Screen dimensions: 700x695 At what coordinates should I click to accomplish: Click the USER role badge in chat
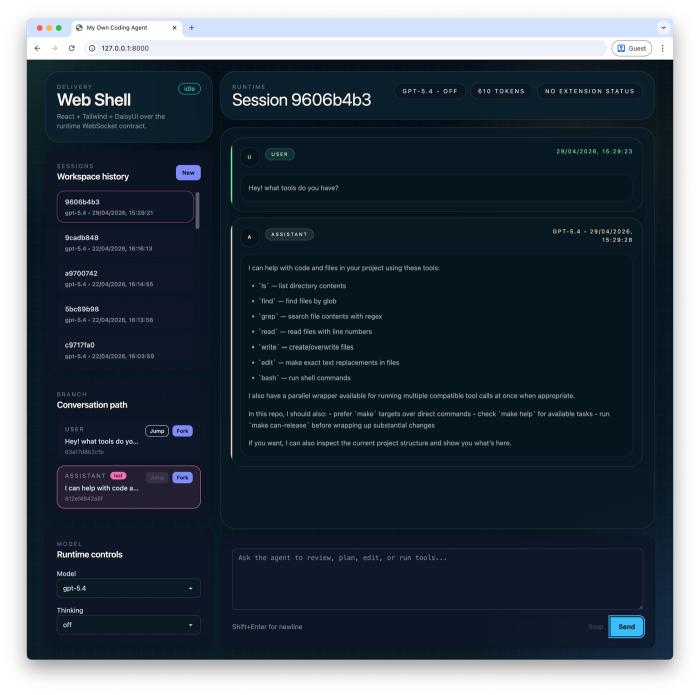279,154
